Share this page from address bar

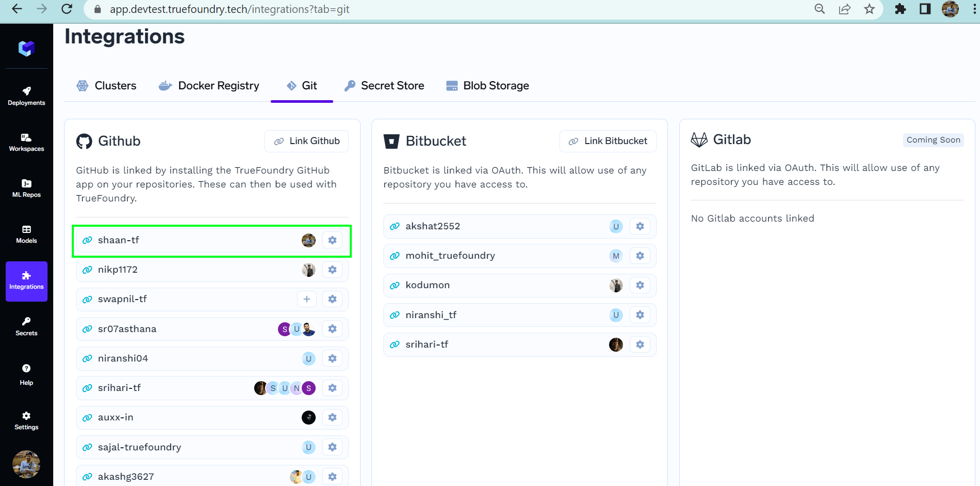pyautogui.click(x=845, y=9)
